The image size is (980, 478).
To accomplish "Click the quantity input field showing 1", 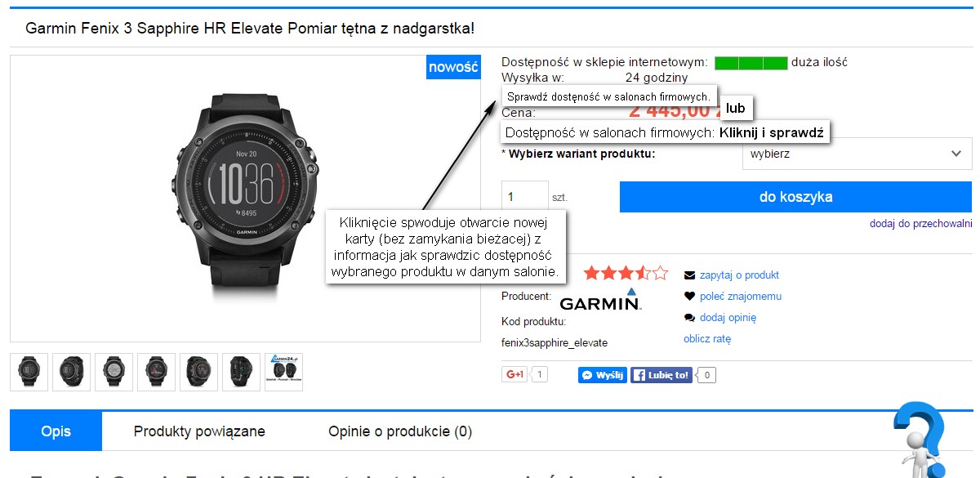I will point(524,197).
